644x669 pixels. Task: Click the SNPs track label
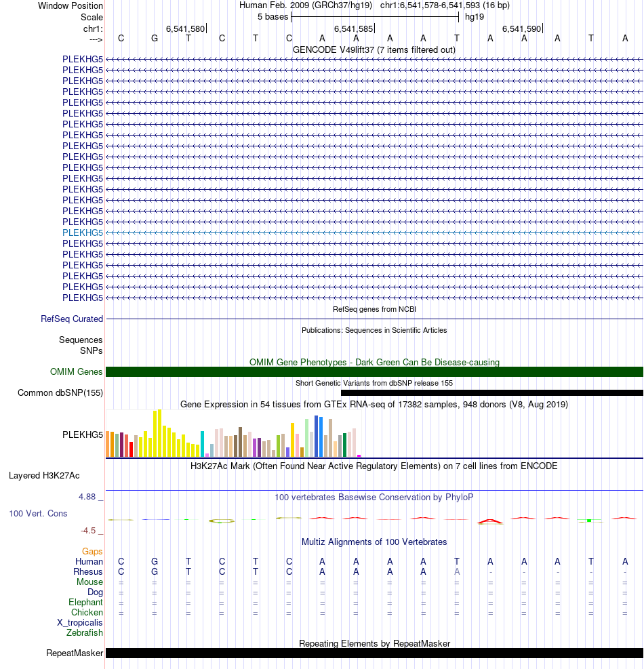[x=92, y=350]
